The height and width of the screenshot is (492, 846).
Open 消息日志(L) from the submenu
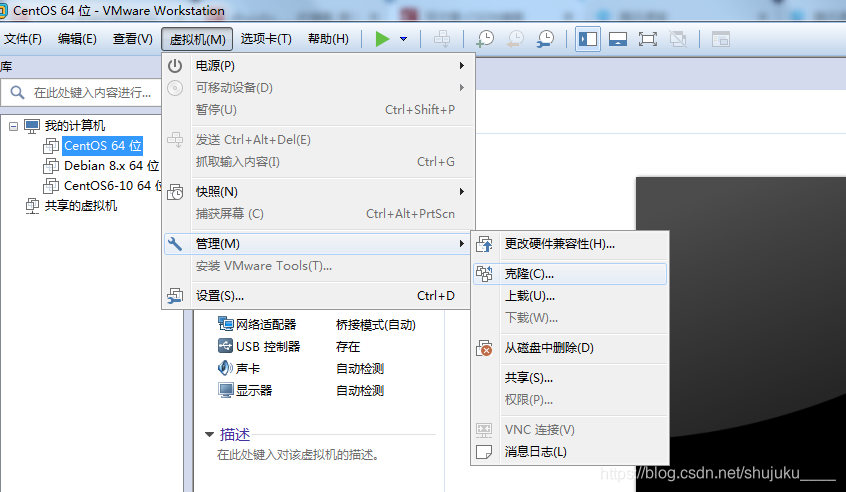click(570, 452)
